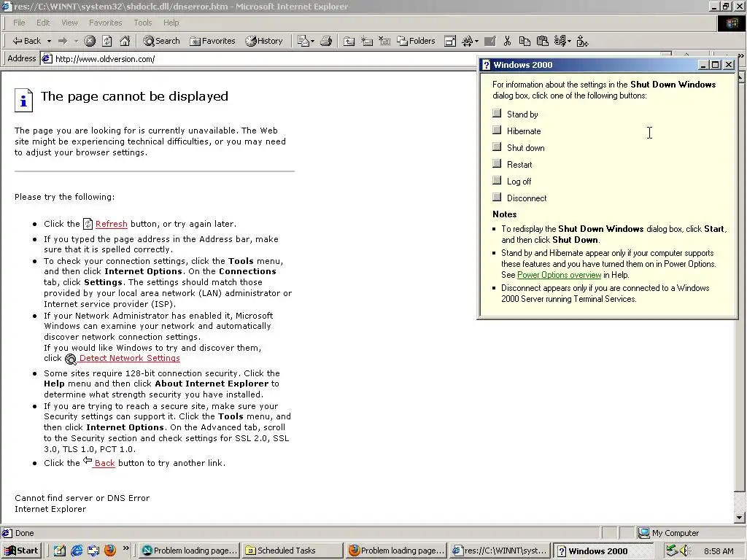Image resolution: width=747 pixels, height=560 pixels.
Task: Click the Forward arrow toolbar button
Action: 63,41
